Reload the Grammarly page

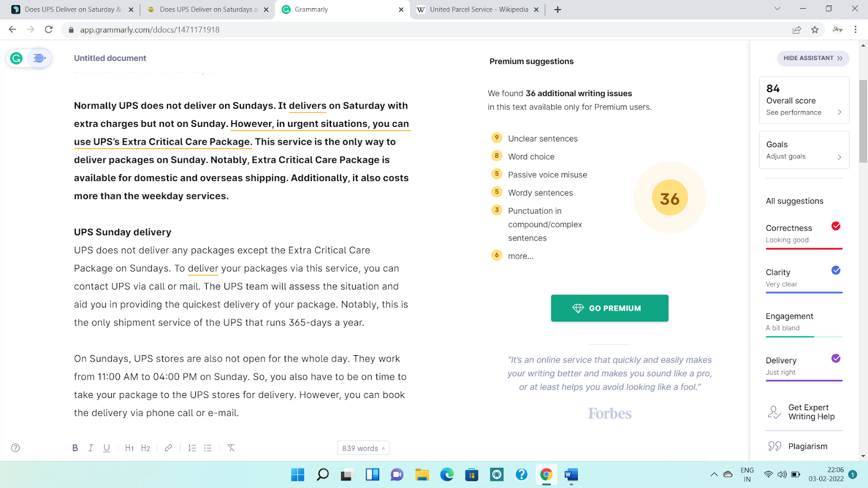pos(49,29)
